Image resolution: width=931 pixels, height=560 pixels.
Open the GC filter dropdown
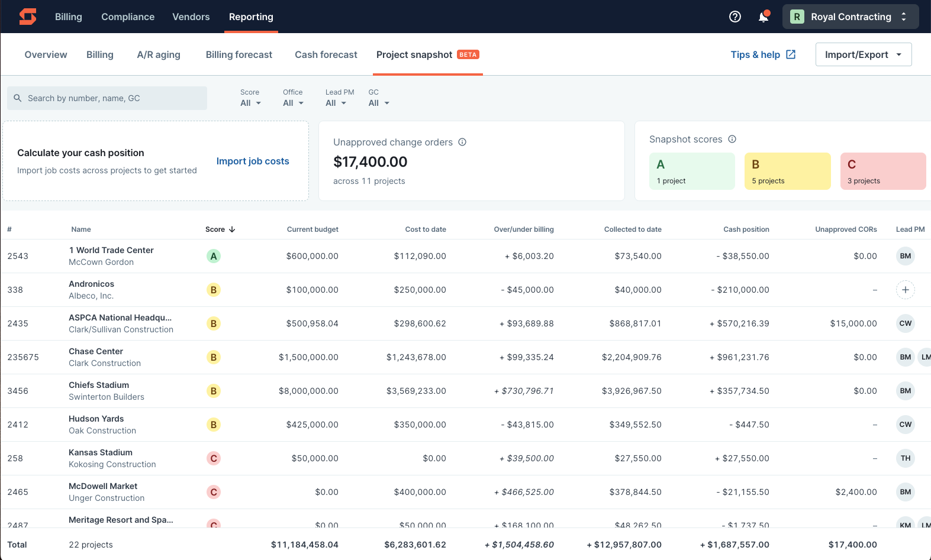click(x=379, y=103)
